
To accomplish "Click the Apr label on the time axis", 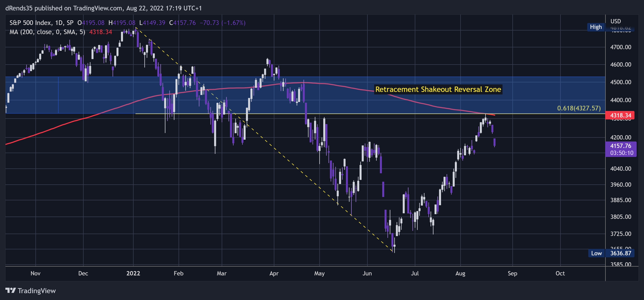I will 274,273.
